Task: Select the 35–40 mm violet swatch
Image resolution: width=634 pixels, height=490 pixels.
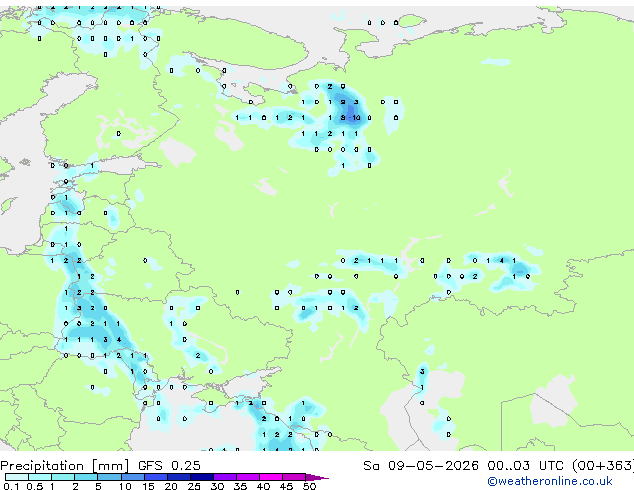Action: click(247, 477)
